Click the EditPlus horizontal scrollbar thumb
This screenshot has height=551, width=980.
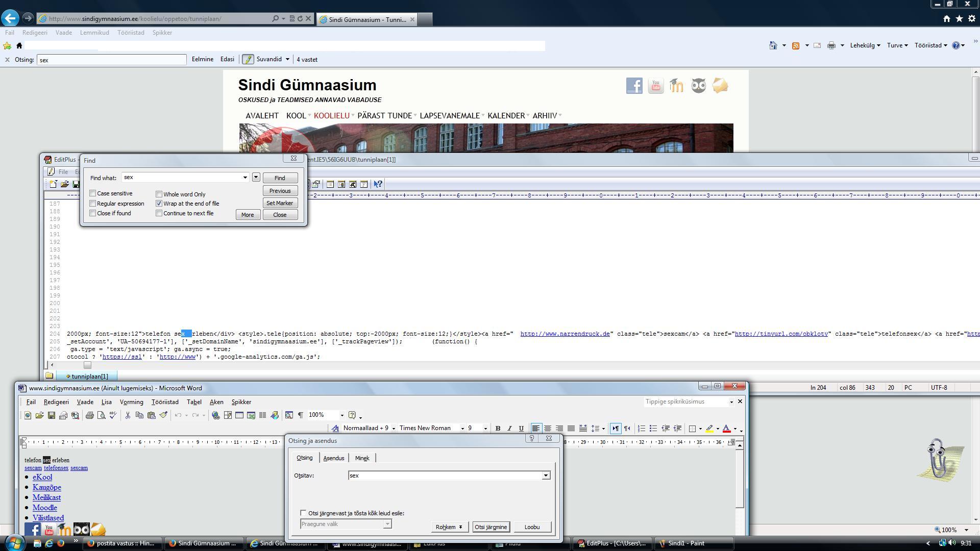click(x=87, y=365)
